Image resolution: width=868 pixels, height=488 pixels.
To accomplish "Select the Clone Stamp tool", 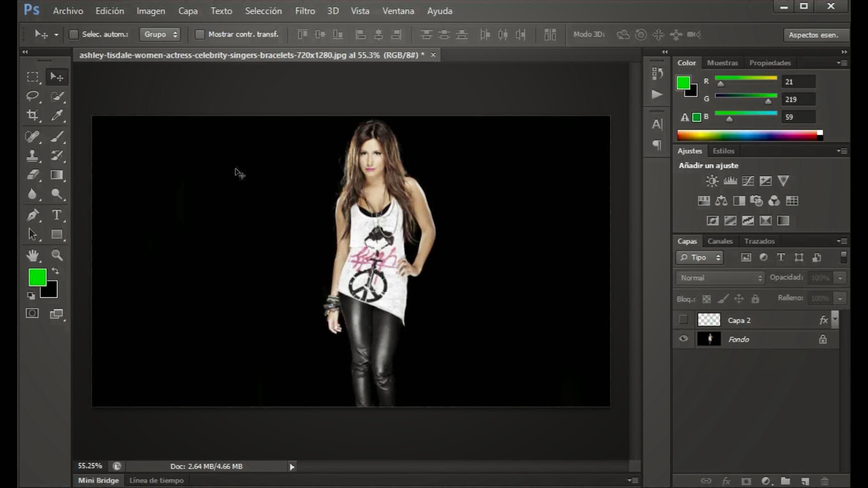I will [33, 156].
